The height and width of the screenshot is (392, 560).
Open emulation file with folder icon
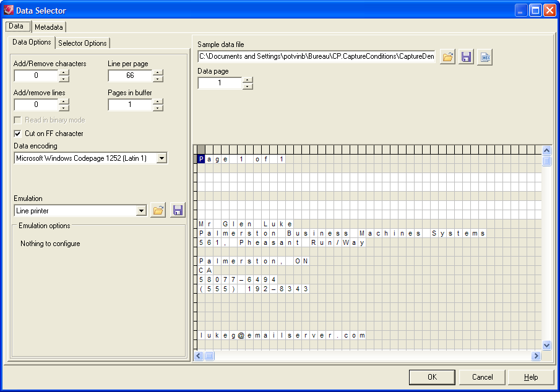pyautogui.click(x=158, y=210)
